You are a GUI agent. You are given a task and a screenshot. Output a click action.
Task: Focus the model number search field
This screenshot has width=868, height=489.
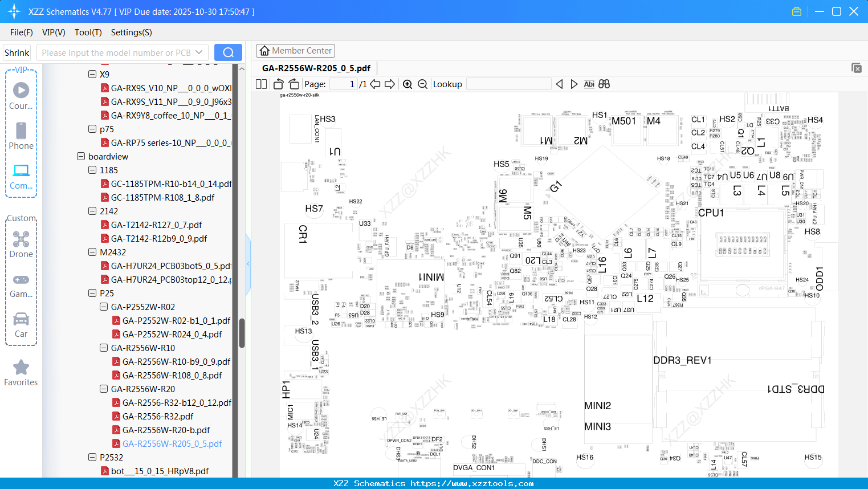[x=115, y=52]
